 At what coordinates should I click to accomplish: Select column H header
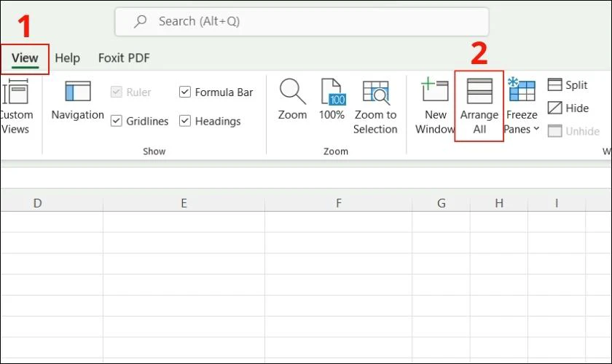pyautogui.click(x=499, y=203)
